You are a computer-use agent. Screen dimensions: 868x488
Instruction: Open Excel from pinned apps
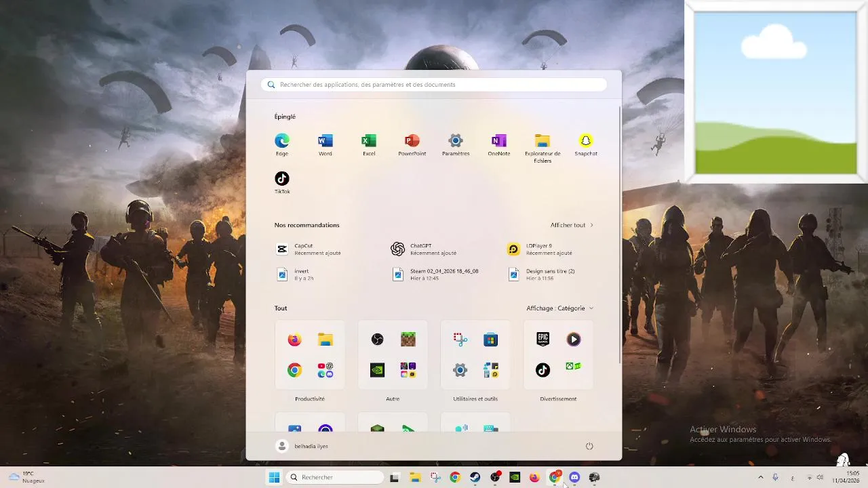tap(369, 144)
